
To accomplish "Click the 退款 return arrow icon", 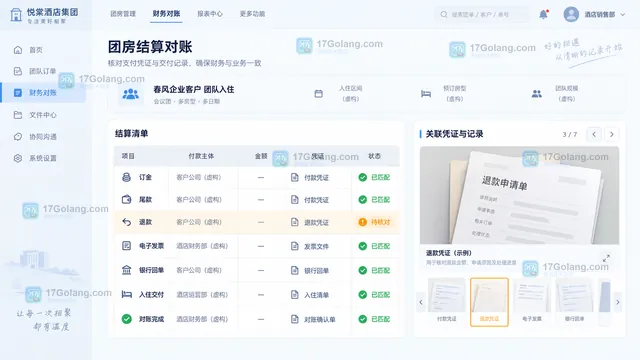I will click(127, 222).
